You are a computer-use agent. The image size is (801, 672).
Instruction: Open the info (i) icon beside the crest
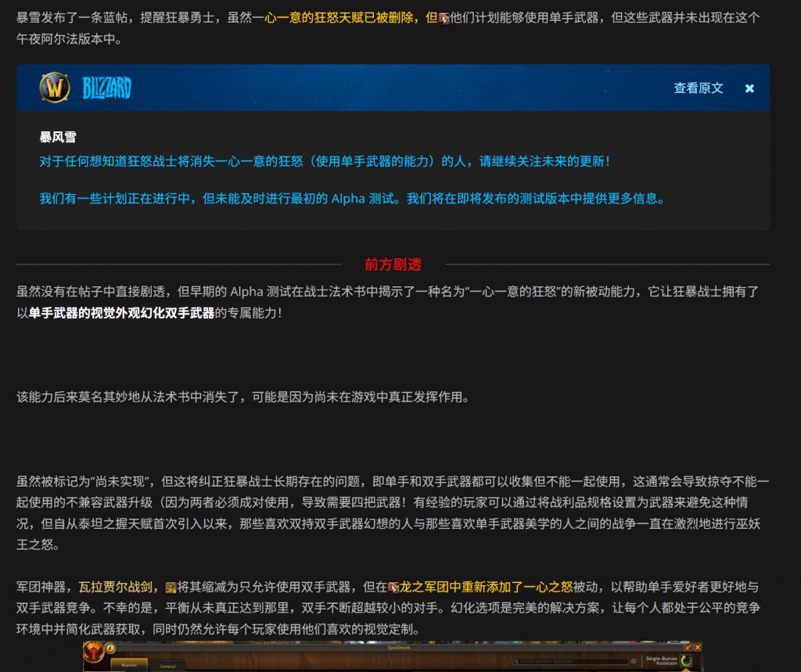tap(110, 648)
